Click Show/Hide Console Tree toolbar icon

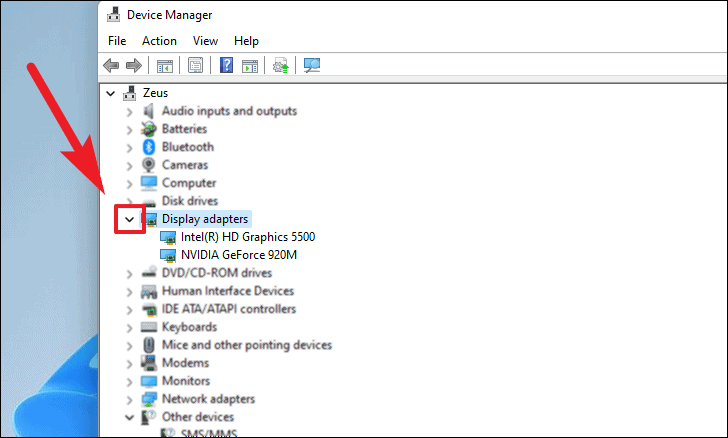164,65
